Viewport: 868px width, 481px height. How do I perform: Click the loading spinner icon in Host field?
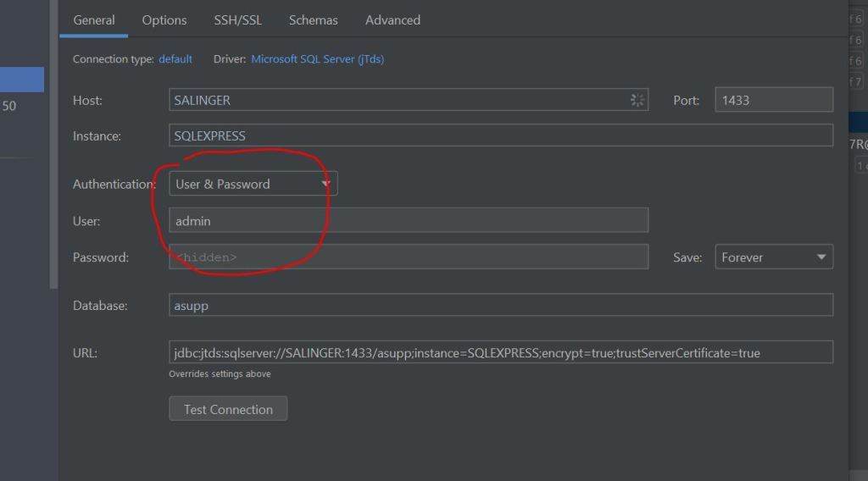(637, 100)
